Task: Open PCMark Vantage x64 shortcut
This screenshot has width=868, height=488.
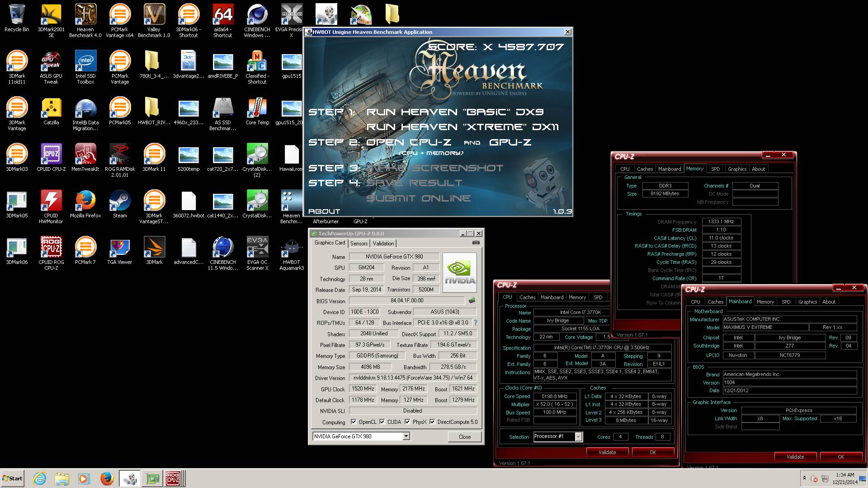Action: tap(120, 21)
